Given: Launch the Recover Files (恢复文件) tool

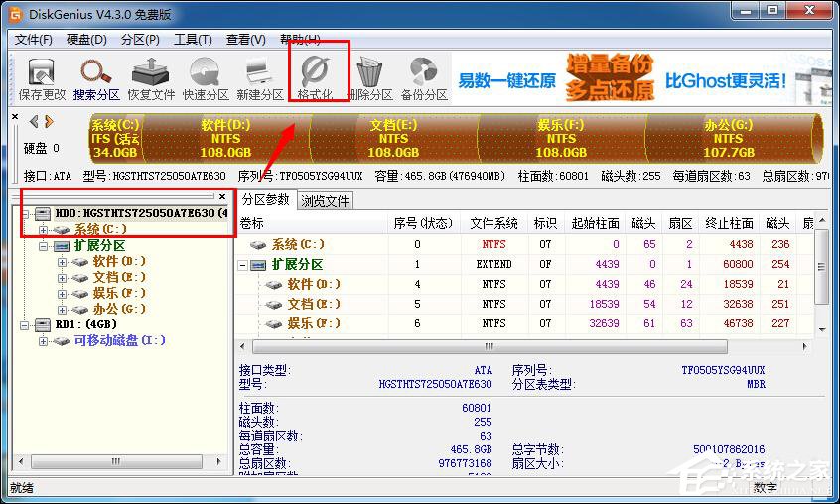Looking at the screenshot, I should [x=151, y=79].
